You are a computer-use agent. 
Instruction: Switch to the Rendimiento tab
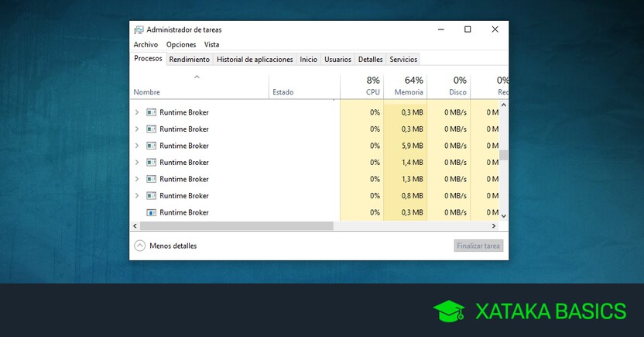pos(190,60)
